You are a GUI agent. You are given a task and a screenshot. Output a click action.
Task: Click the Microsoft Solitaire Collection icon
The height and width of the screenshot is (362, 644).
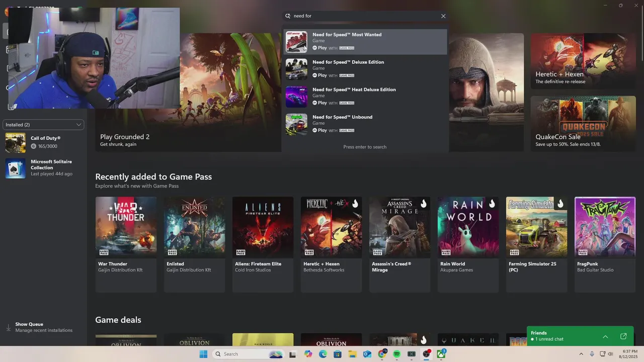(x=16, y=168)
